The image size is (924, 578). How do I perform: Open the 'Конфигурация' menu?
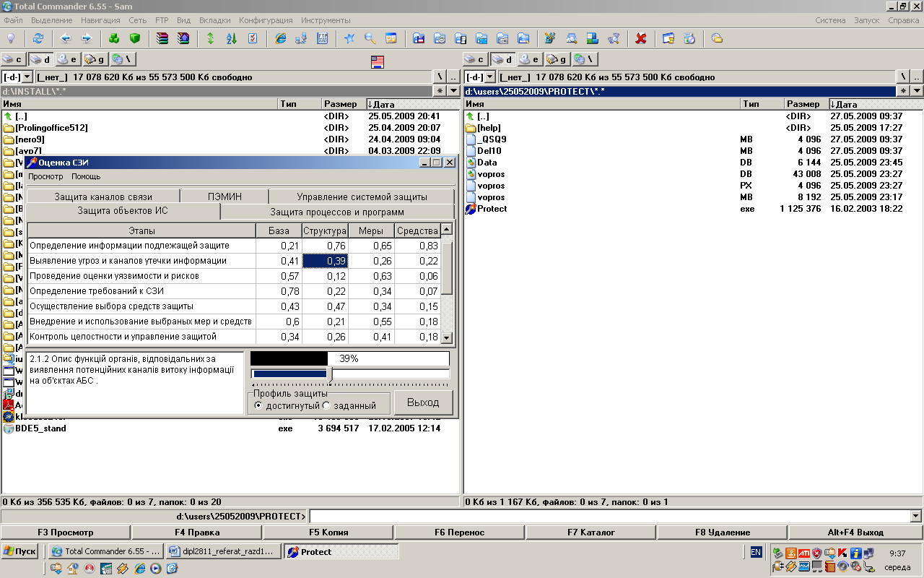pyautogui.click(x=266, y=20)
